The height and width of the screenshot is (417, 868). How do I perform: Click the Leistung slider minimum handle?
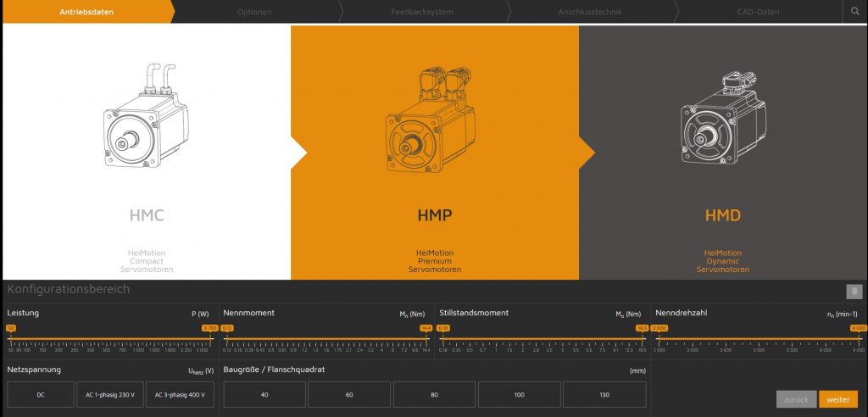[x=11, y=328]
